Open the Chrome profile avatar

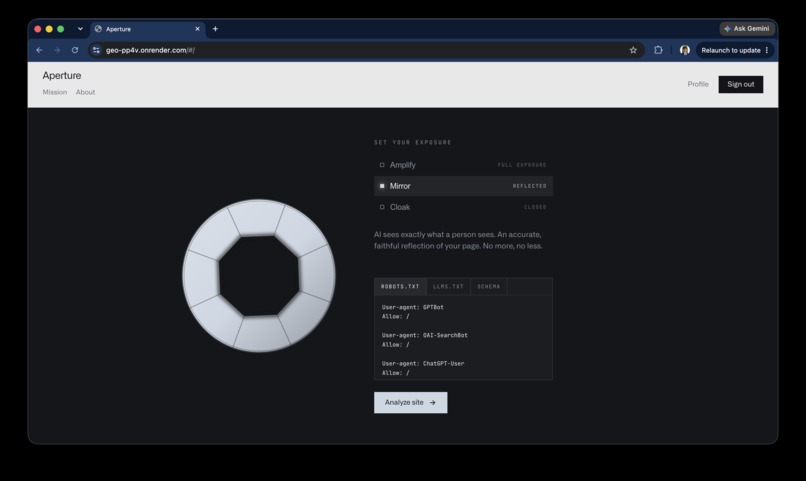[685, 50]
